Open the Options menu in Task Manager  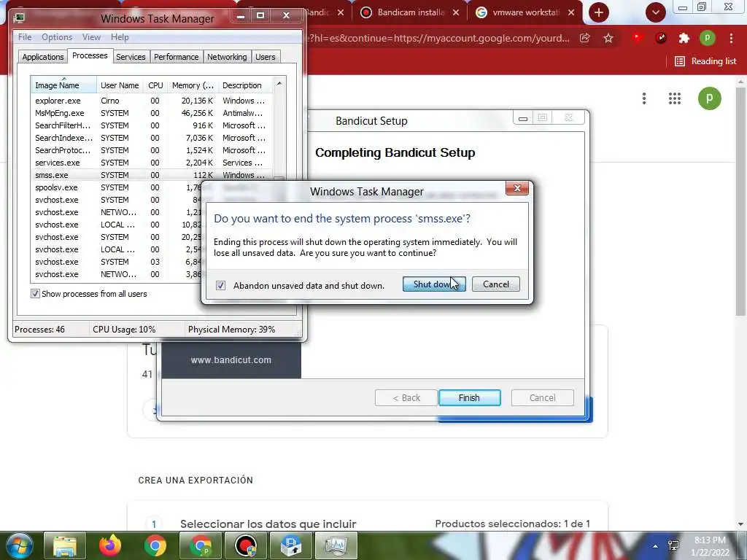coord(57,37)
